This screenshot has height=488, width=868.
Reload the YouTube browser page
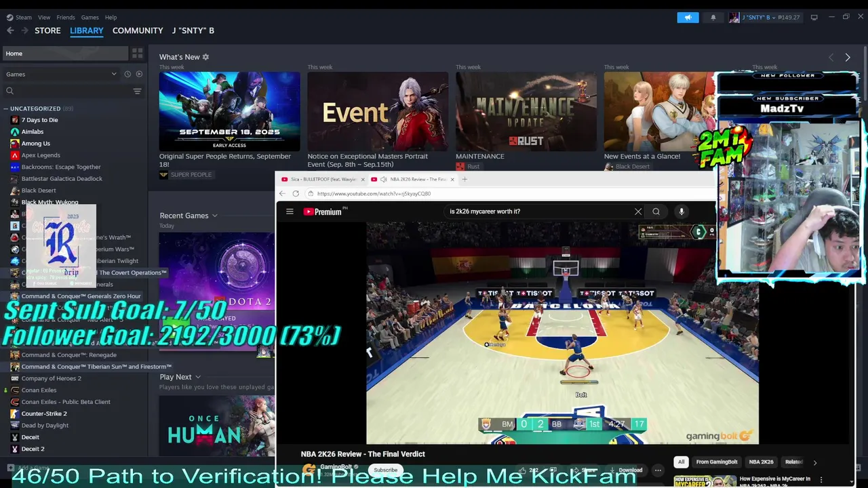coord(296,194)
